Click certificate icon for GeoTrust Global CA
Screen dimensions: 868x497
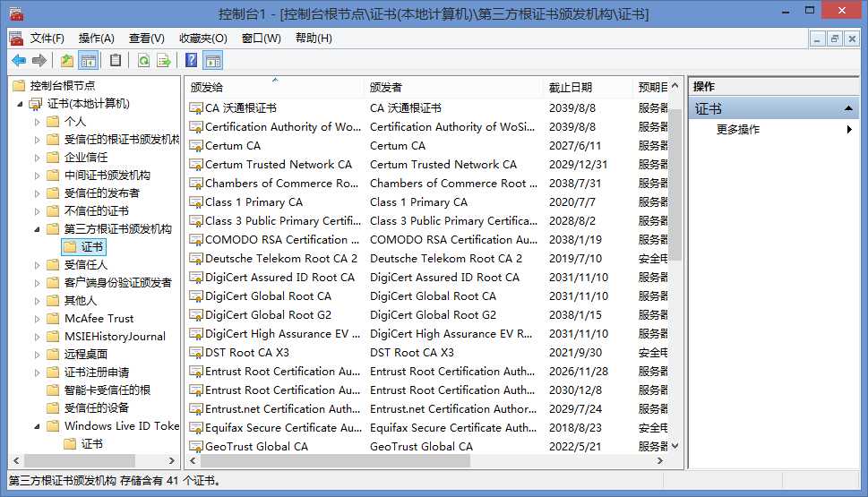pyautogui.click(x=196, y=447)
